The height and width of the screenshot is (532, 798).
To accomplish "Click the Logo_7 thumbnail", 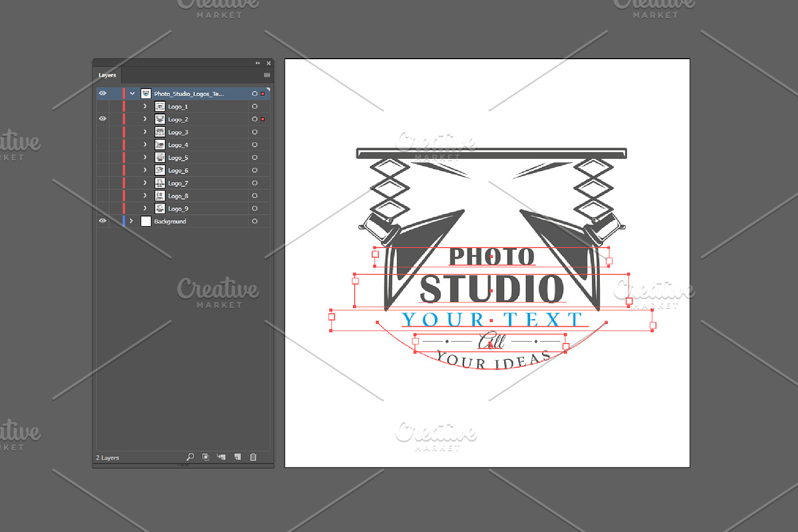I will 160,183.
